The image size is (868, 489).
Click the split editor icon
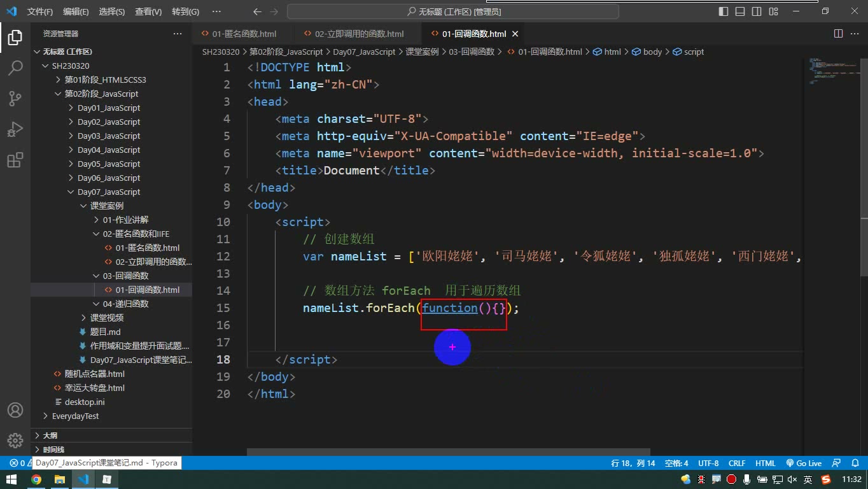[838, 34]
